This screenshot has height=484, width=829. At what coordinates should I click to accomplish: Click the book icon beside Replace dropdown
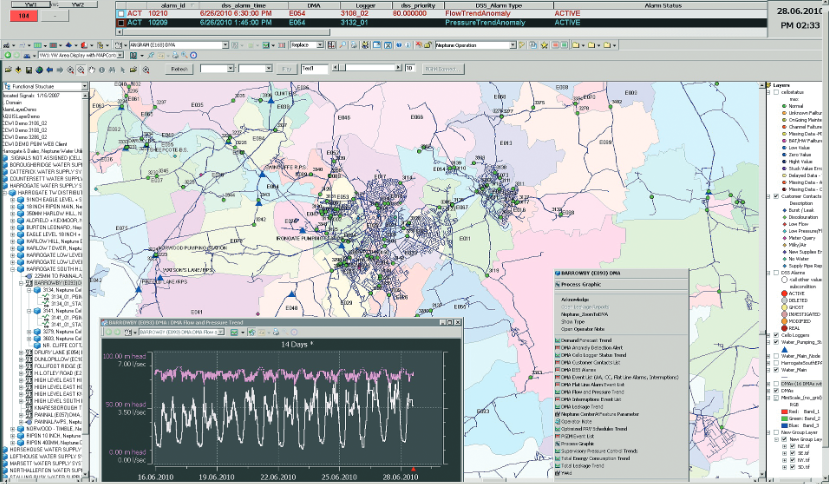pyautogui.click(x=331, y=45)
